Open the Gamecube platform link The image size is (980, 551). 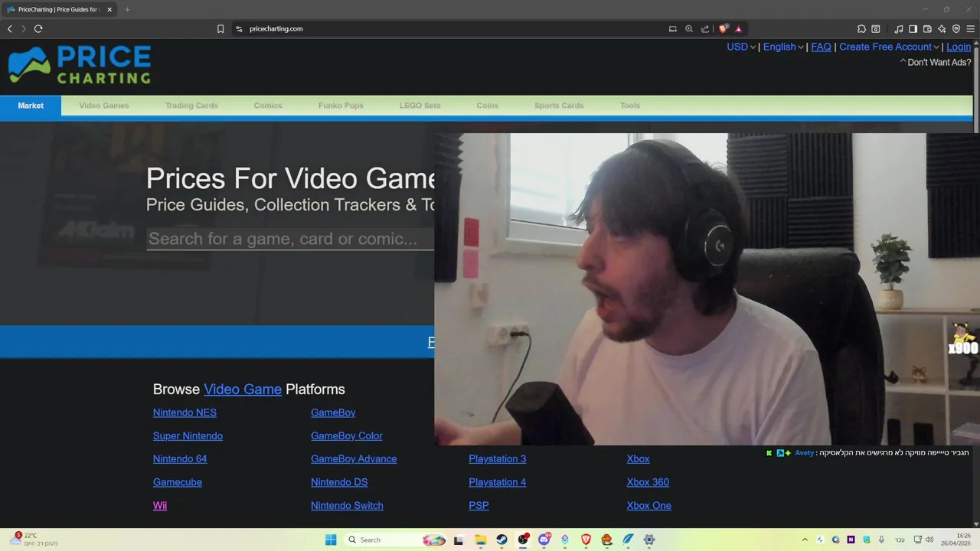[178, 482]
